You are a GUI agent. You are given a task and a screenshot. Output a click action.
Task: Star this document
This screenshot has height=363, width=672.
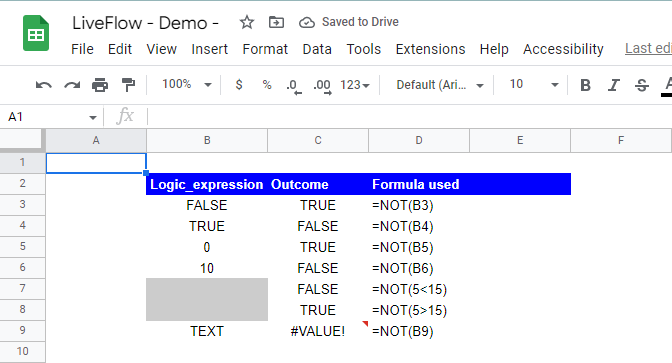tap(247, 22)
